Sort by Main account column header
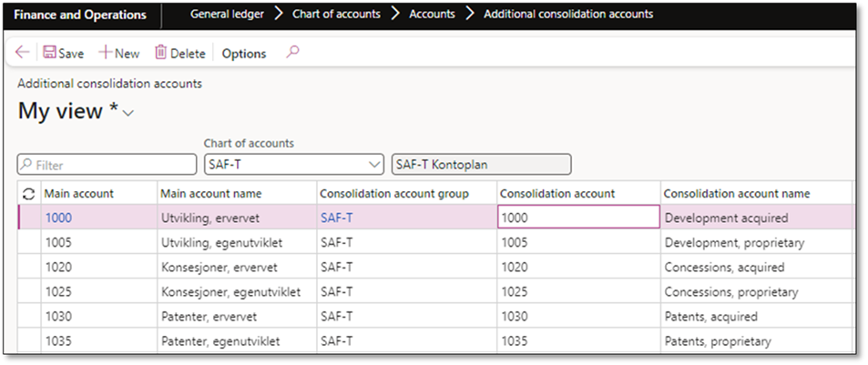The height and width of the screenshot is (365, 868). point(80,194)
